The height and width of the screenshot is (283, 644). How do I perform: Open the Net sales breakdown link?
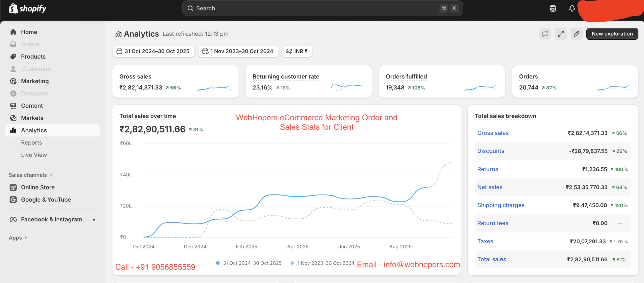click(490, 187)
